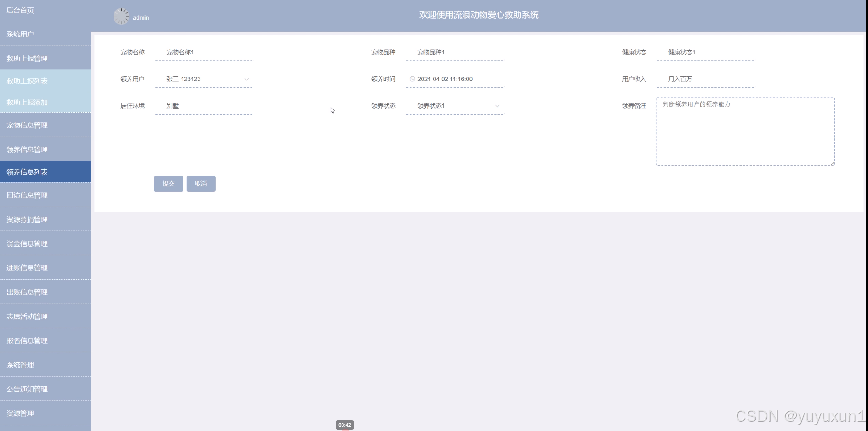Image resolution: width=868 pixels, height=431 pixels.
Task: Expand the 资源募捐管理 menu
Action: 45,219
